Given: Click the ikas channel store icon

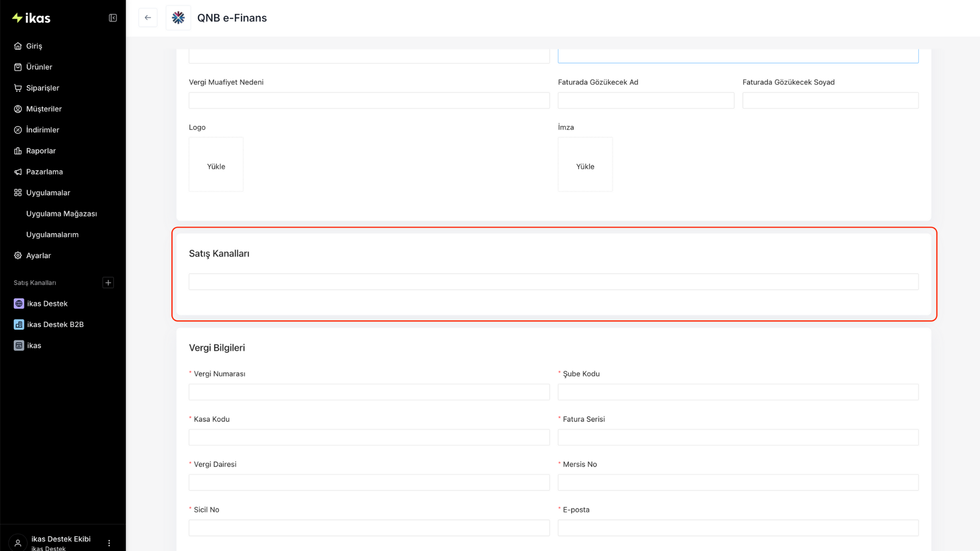Looking at the screenshot, I should pos(19,345).
